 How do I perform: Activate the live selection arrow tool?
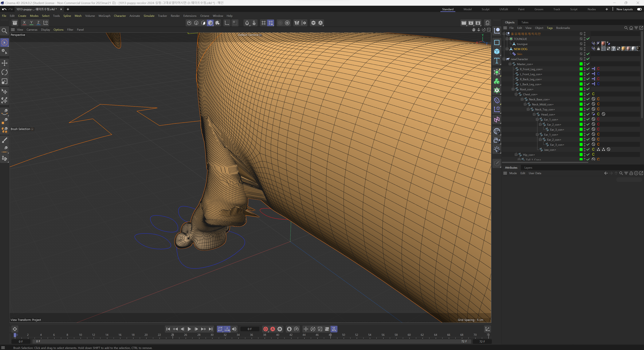pos(5,42)
